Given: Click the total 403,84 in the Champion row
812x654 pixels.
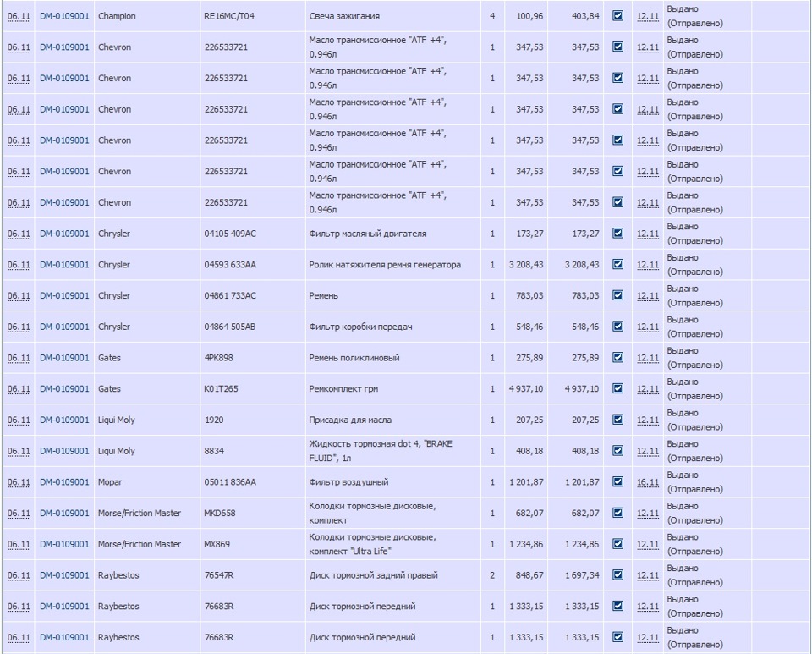Looking at the screenshot, I should point(585,16).
